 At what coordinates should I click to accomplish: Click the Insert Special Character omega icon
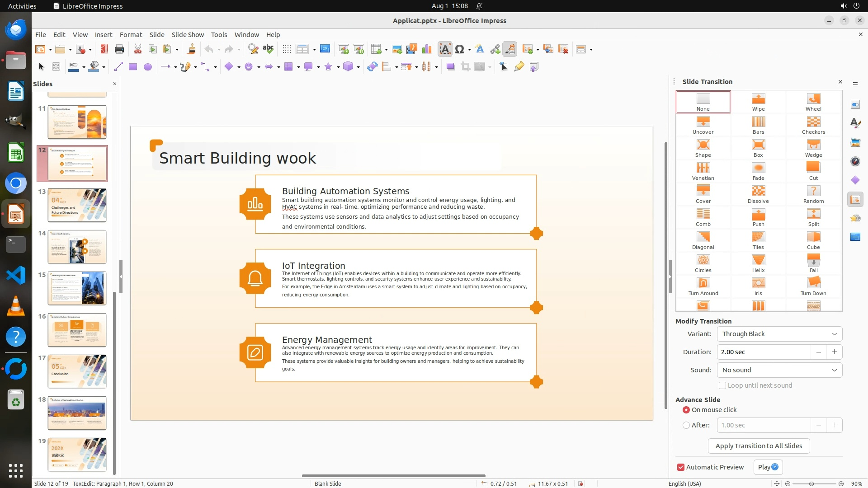[x=459, y=49]
